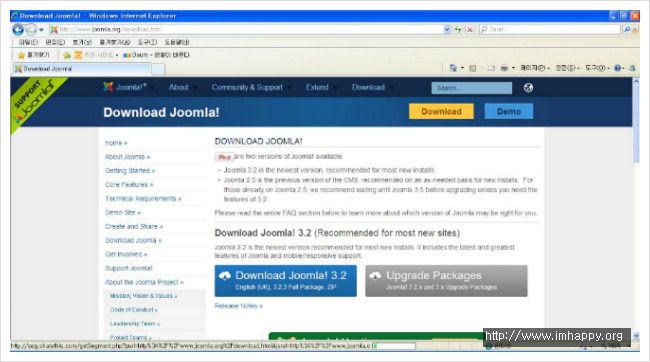Image resolution: width=650 pixels, height=362 pixels.
Task: Open the Get Involved sidebar link
Action: 126,254
